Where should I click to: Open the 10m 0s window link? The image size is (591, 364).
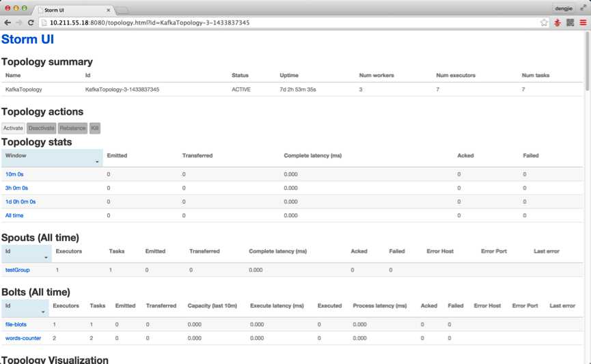(x=14, y=174)
